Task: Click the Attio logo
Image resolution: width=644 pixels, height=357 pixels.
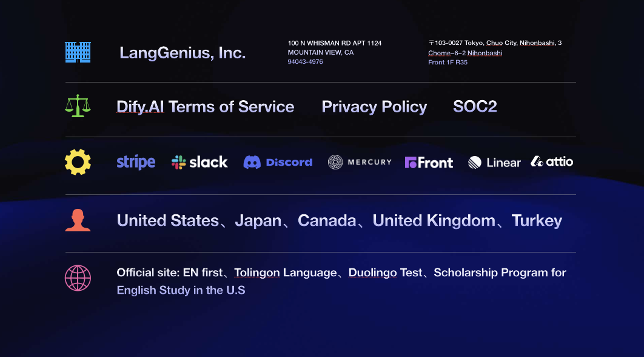Action: click(552, 161)
